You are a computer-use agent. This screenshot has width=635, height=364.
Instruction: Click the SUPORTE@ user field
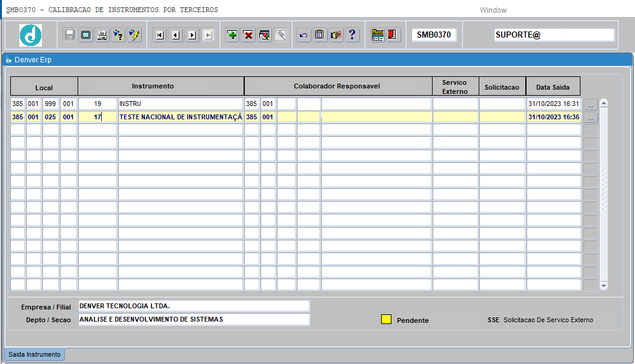tap(554, 35)
